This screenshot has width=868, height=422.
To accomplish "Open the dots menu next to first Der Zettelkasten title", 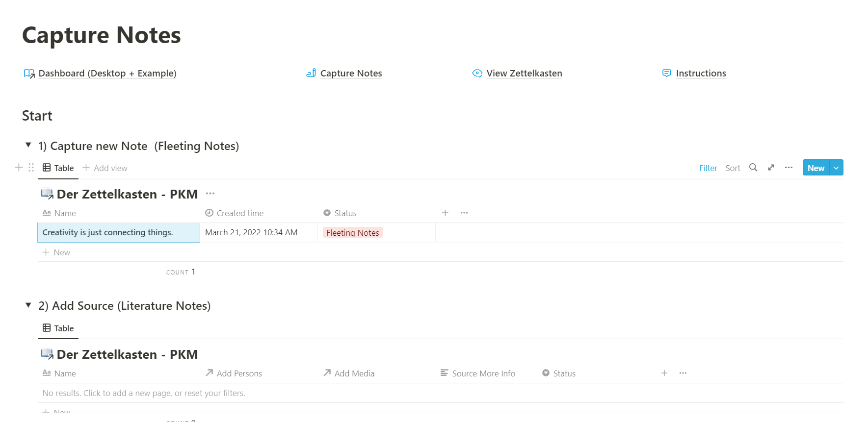I will coord(210,194).
